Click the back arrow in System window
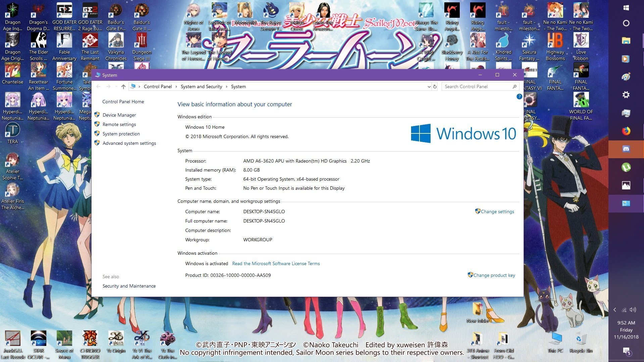The width and height of the screenshot is (644, 362). pyautogui.click(x=98, y=86)
